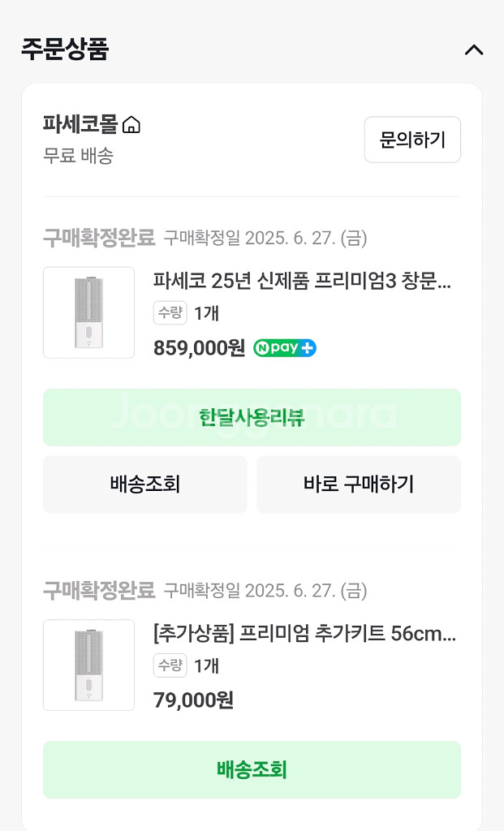Collapse the 주문상품 section chevron
The width and height of the screenshot is (504, 831).
pyautogui.click(x=473, y=50)
